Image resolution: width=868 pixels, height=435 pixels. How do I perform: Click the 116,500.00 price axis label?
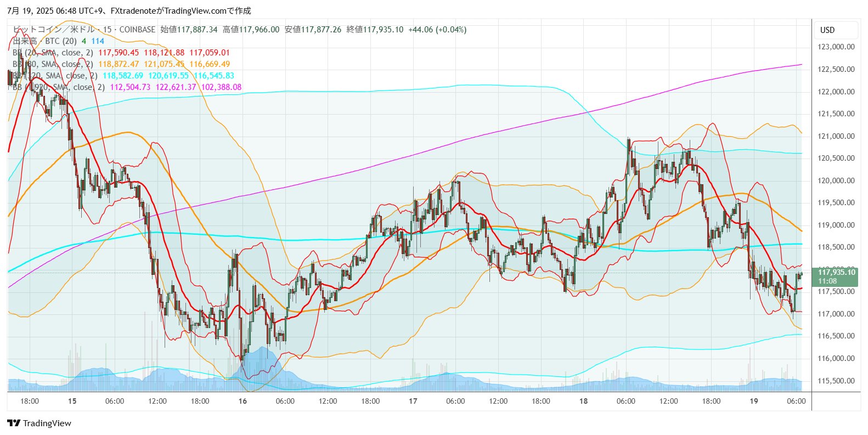tap(836, 336)
